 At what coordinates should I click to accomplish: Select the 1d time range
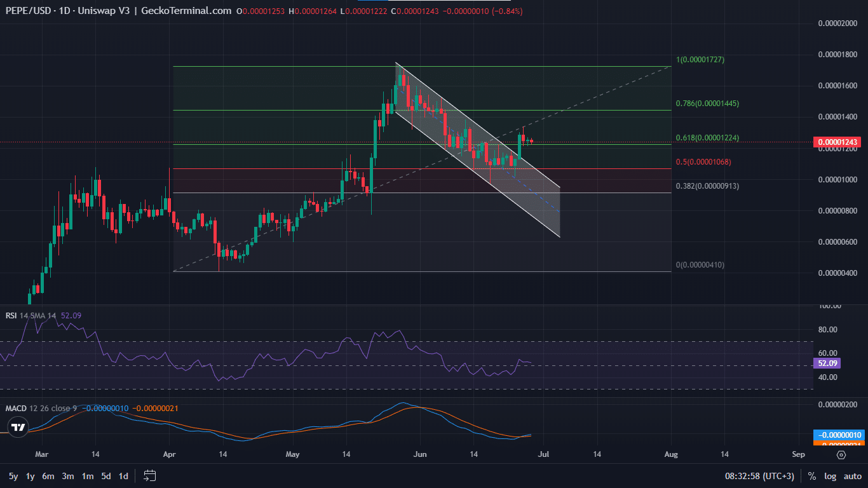pyautogui.click(x=123, y=476)
